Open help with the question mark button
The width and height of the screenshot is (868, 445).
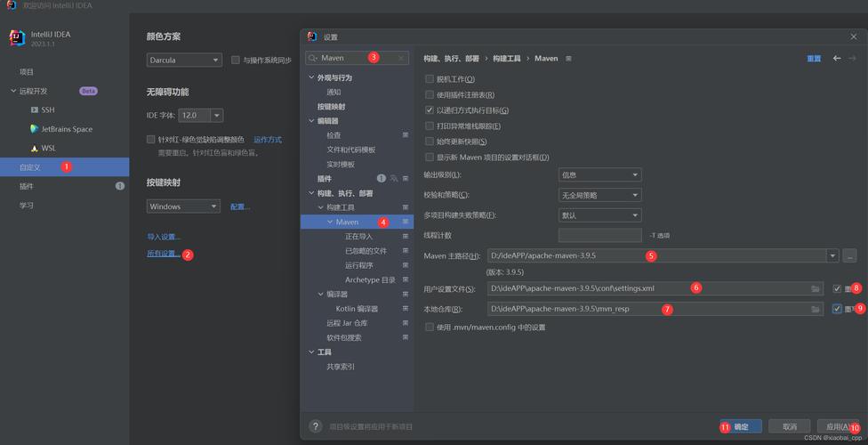click(x=316, y=426)
